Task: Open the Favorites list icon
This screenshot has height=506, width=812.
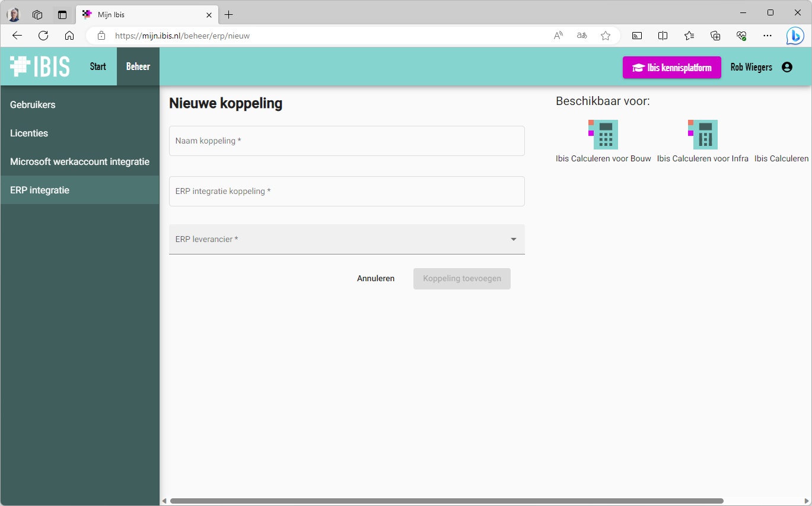Action: [689, 36]
